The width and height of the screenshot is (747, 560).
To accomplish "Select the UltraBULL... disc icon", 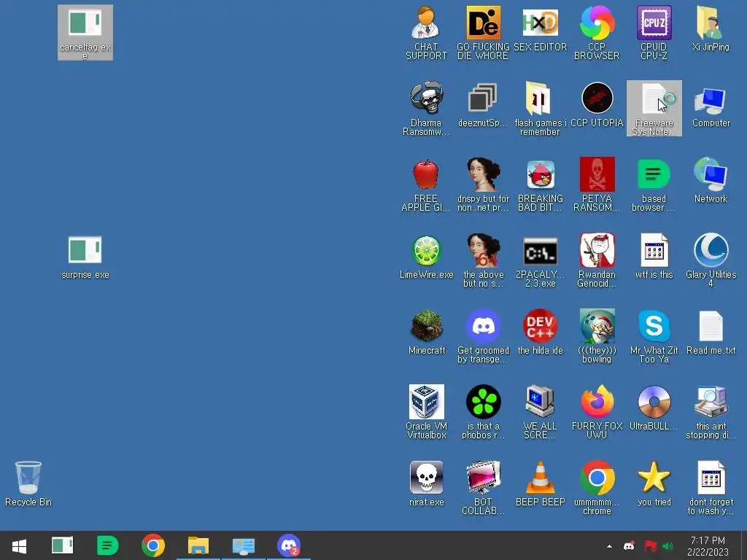I will coord(654,408).
